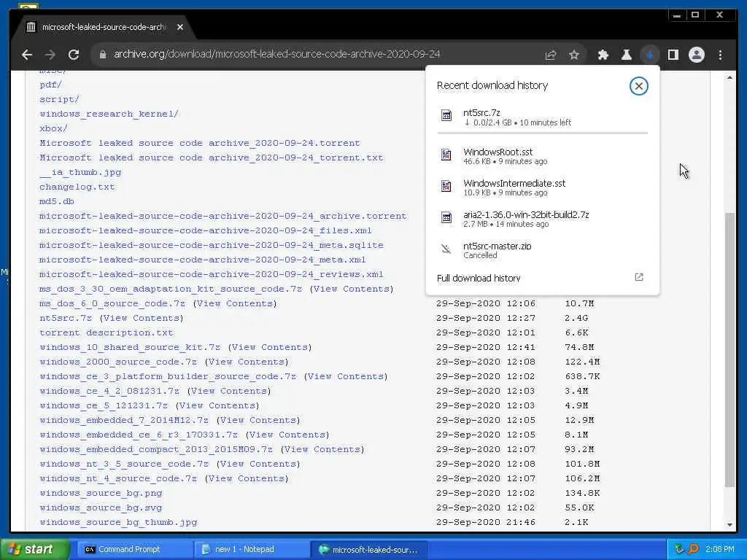The image size is (747, 560).
Task: Click file icon of nt5src.7z download
Action: (x=446, y=115)
